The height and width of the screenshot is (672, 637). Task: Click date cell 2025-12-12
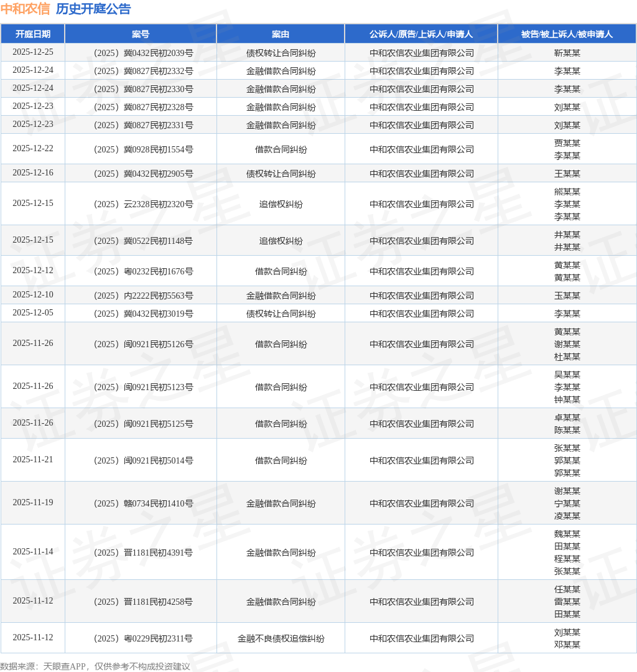coord(33,271)
